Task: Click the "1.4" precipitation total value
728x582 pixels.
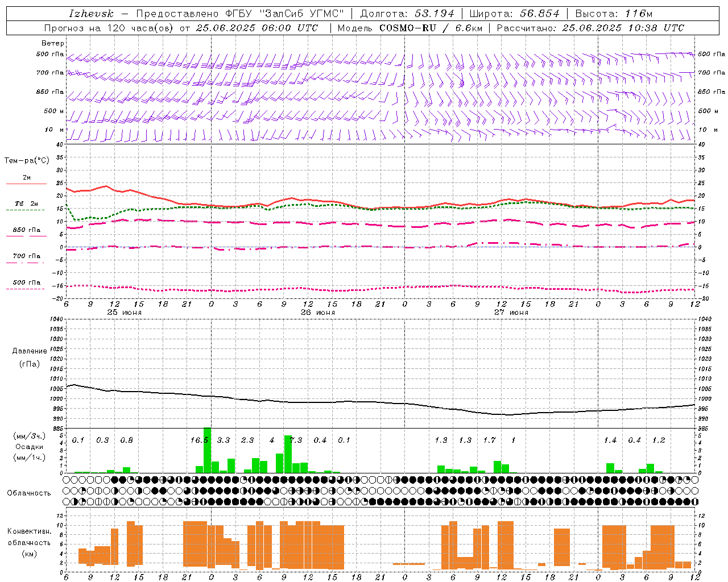Action: [610, 440]
